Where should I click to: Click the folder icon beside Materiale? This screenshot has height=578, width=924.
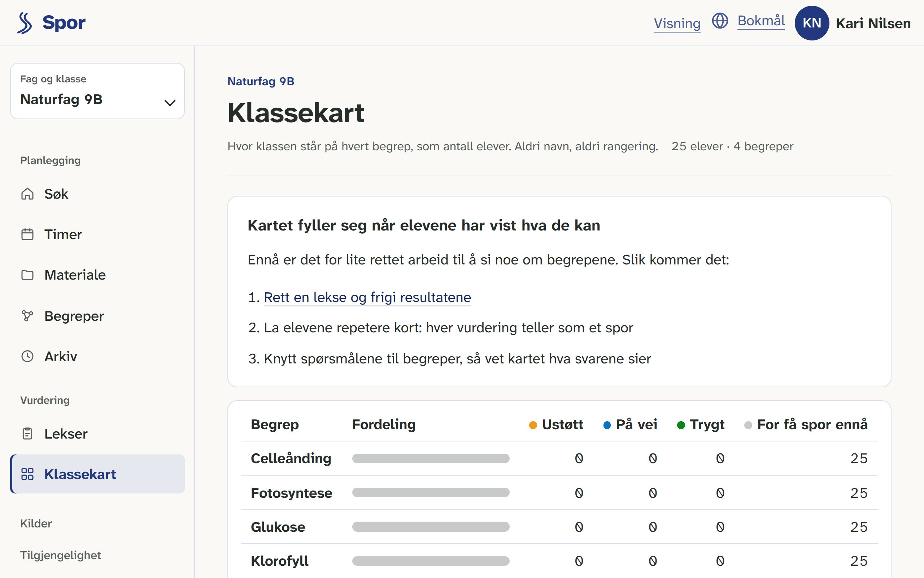(x=27, y=275)
